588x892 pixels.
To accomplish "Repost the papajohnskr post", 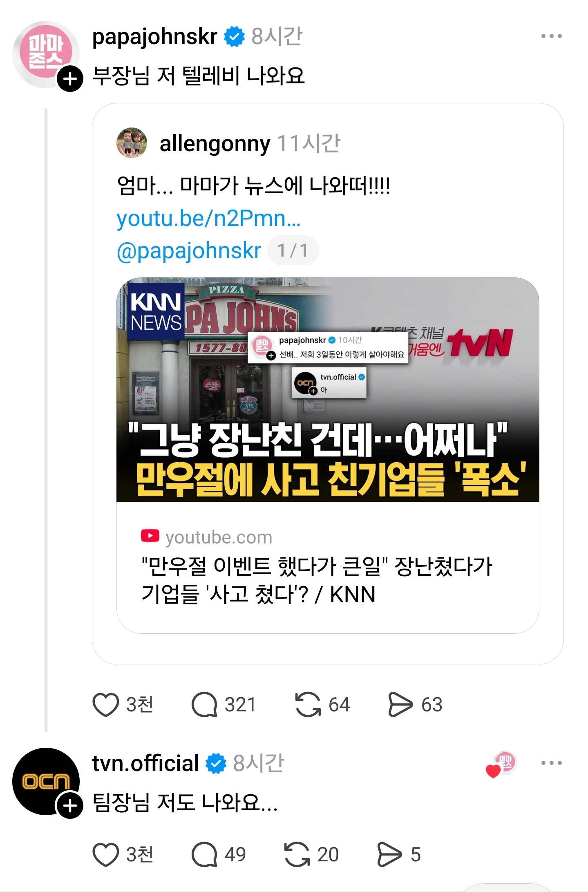I will [x=308, y=704].
